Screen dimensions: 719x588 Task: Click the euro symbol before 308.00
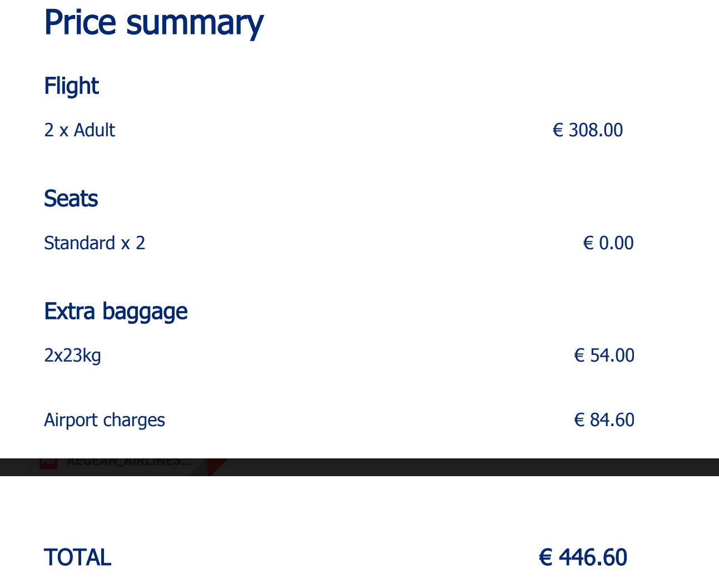[x=558, y=130]
